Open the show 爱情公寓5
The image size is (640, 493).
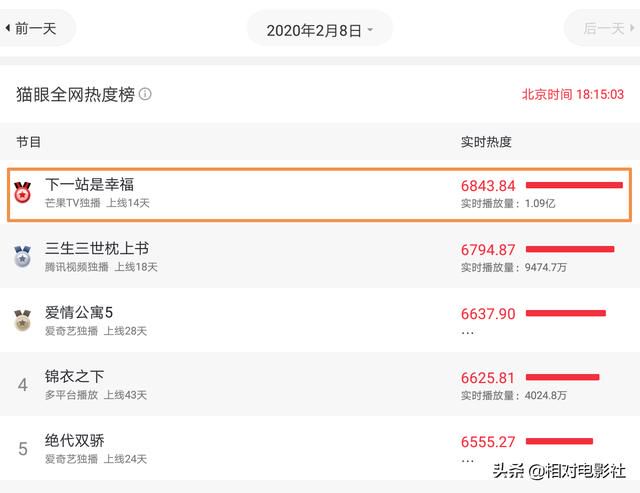[79, 313]
